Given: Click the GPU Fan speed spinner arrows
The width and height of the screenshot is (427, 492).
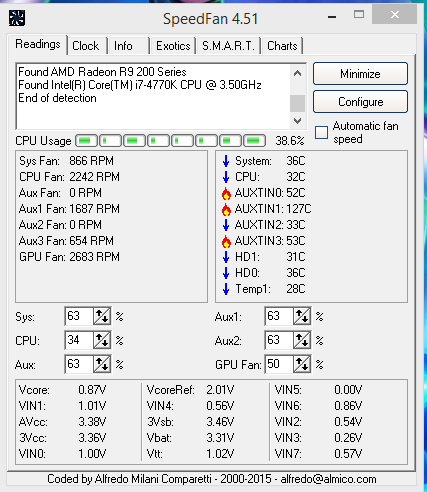Looking at the screenshot, I should click(x=302, y=364).
